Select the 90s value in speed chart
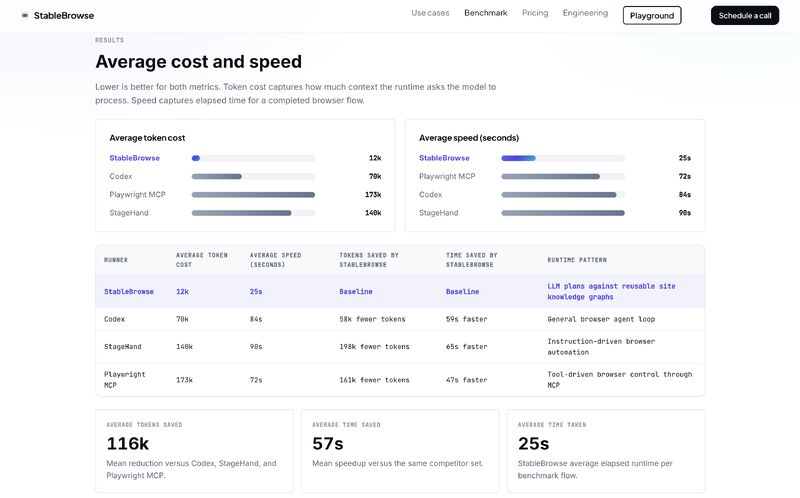 coord(685,213)
